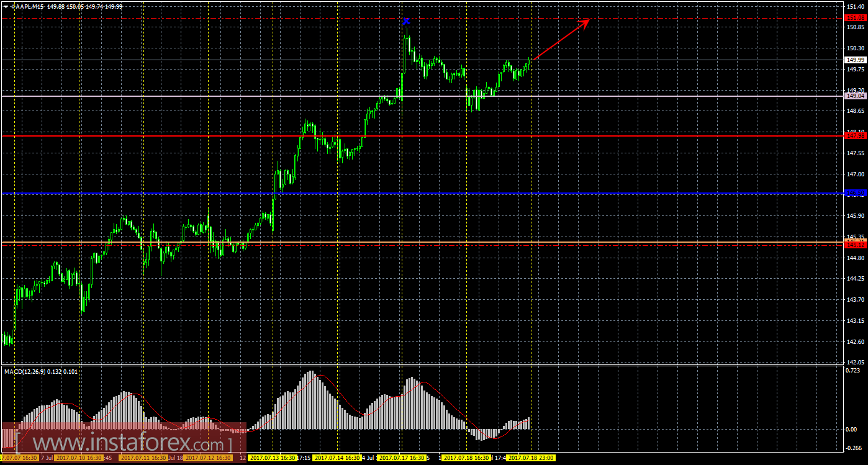Click the 2017.07.10 16:30 date marker

click(78, 458)
